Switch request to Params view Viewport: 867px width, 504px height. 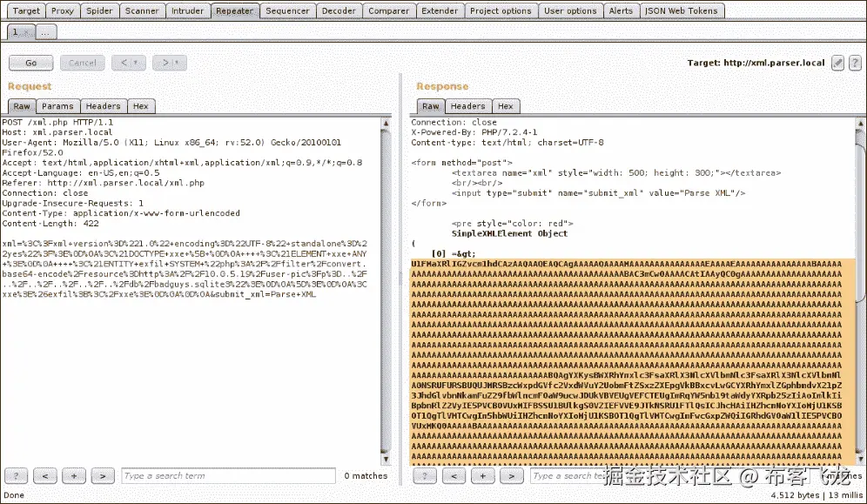pyautogui.click(x=57, y=106)
